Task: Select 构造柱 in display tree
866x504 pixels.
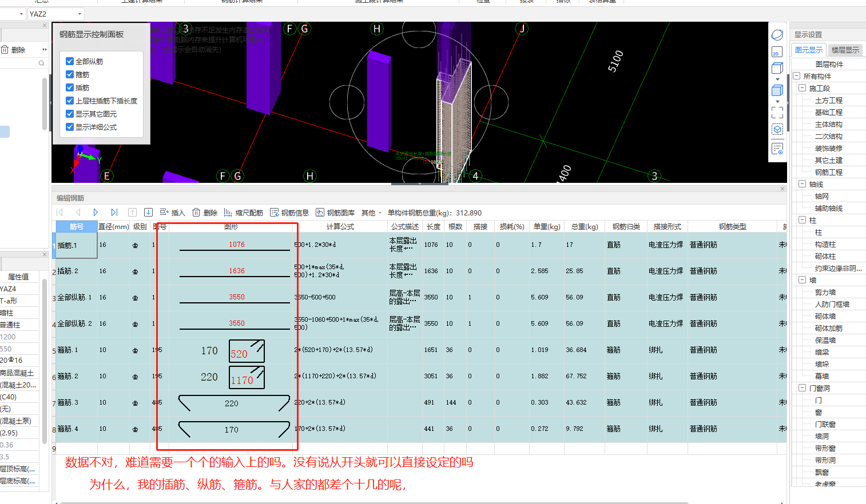Action: click(x=825, y=244)
